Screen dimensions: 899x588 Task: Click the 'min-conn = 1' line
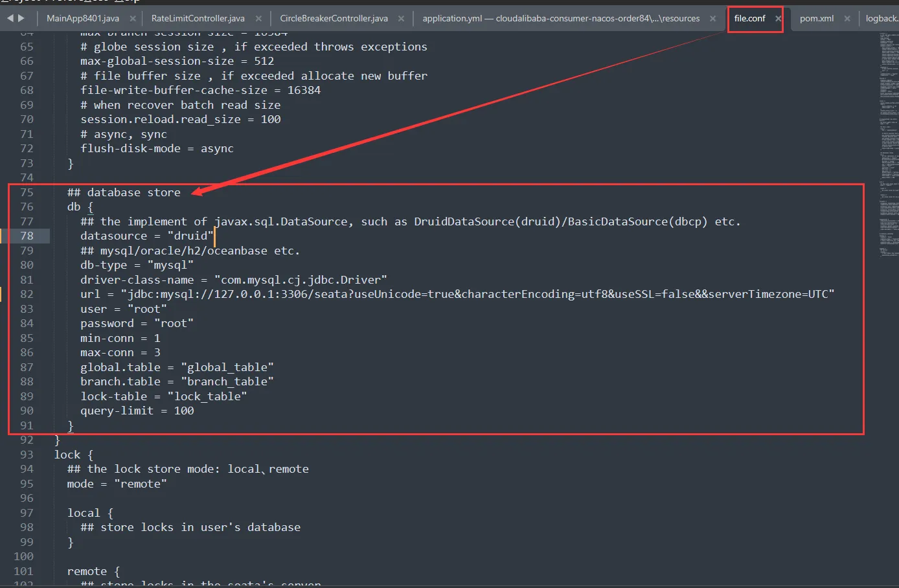[x=120, y=338]
